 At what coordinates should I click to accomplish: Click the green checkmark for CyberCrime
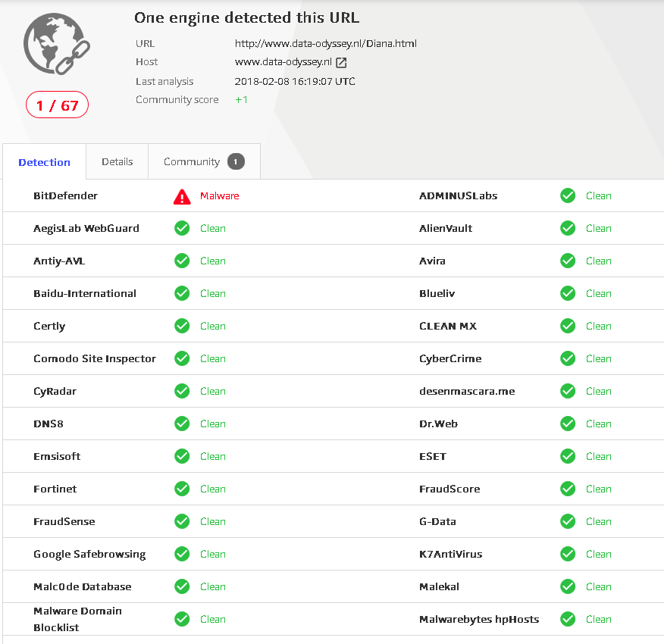pos(568,358)
